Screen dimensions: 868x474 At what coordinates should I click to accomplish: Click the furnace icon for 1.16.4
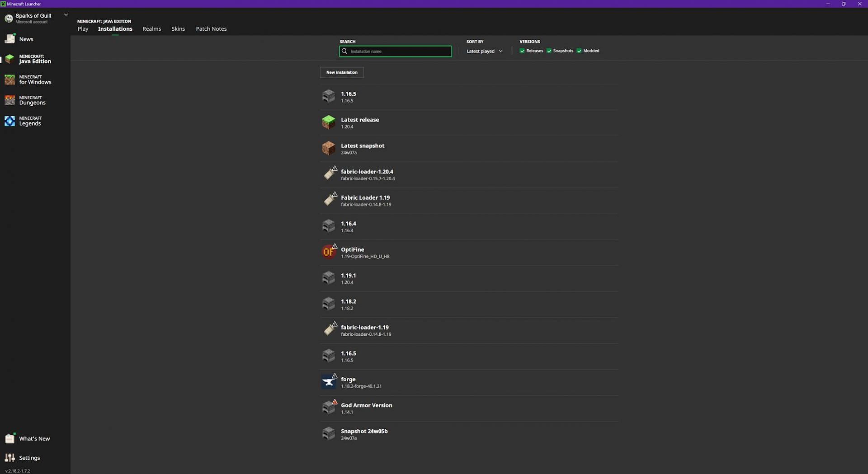329,226
